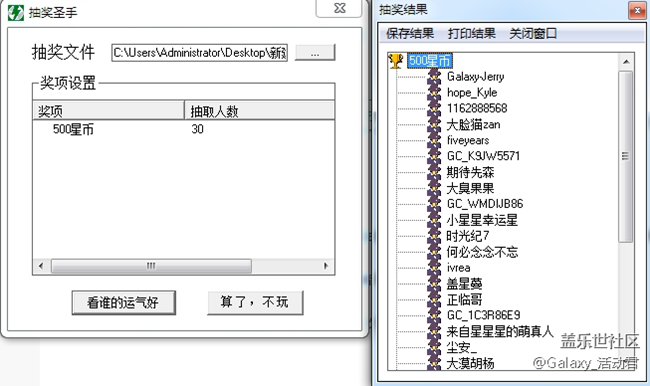The height and width of the screenshot is (386, 650).
Task: Select 小星星幸运星 in the results tree
Action: (x=482, y=220)
